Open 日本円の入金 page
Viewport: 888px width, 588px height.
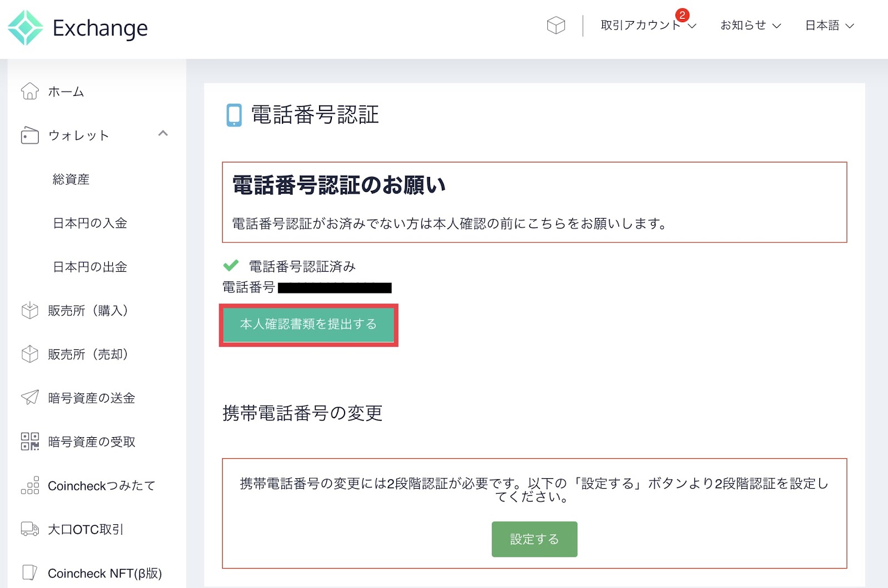point(90,223)
